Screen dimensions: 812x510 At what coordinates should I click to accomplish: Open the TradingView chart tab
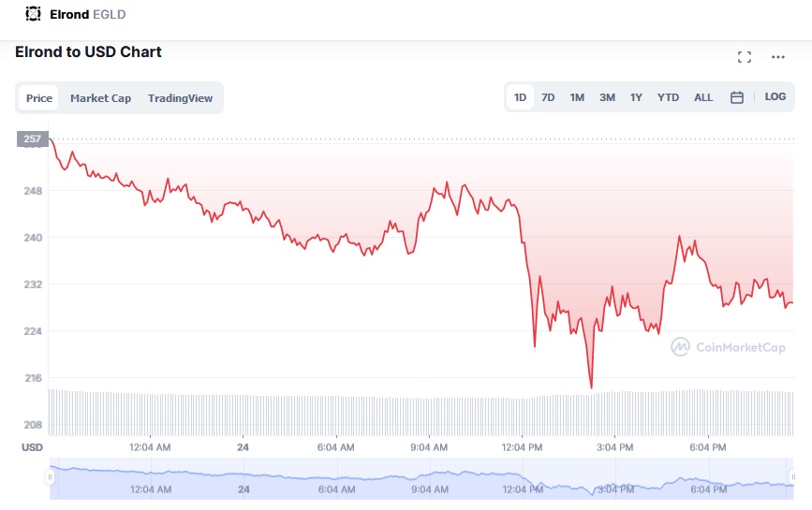coord(180,98)
